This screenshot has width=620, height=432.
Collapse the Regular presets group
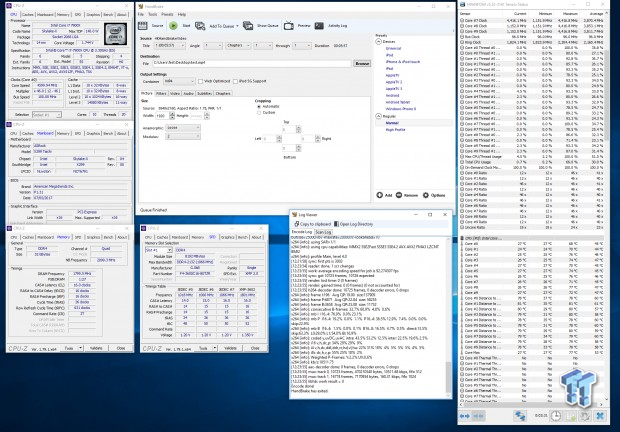(378, 116)
